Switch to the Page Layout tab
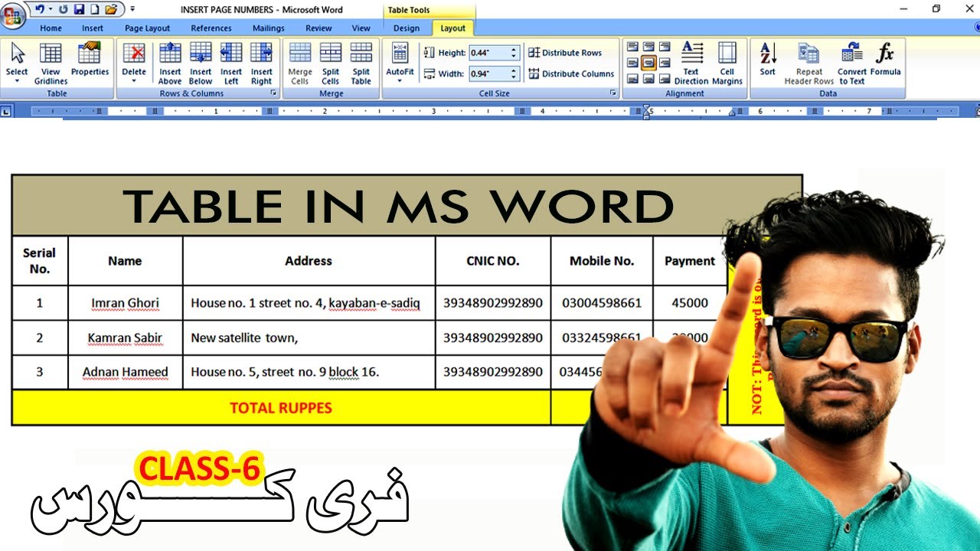 pos(147,28)
